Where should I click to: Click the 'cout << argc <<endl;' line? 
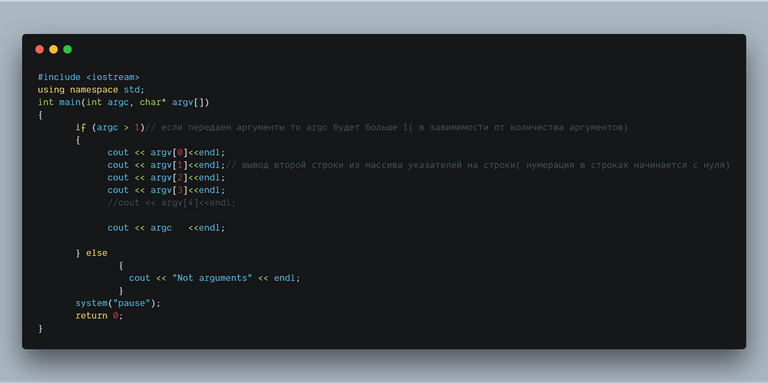pyautogui.click(x=167, y=228)
